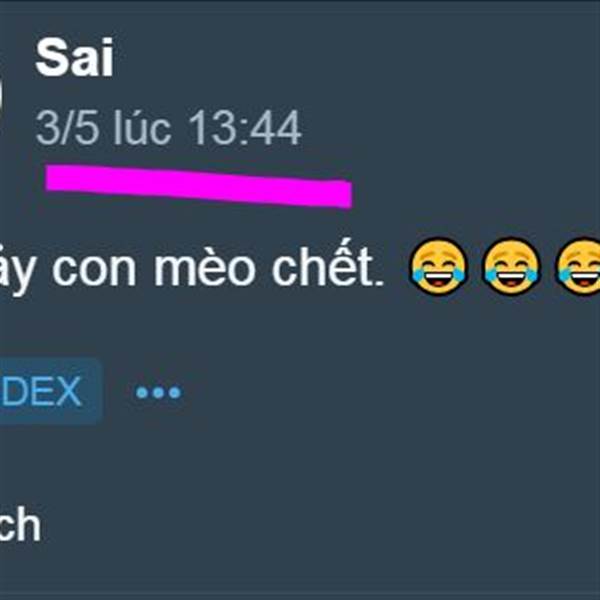This screenshot has width=600, height=600.
Task: Click the 13:44 time portion
Action: 245,127
